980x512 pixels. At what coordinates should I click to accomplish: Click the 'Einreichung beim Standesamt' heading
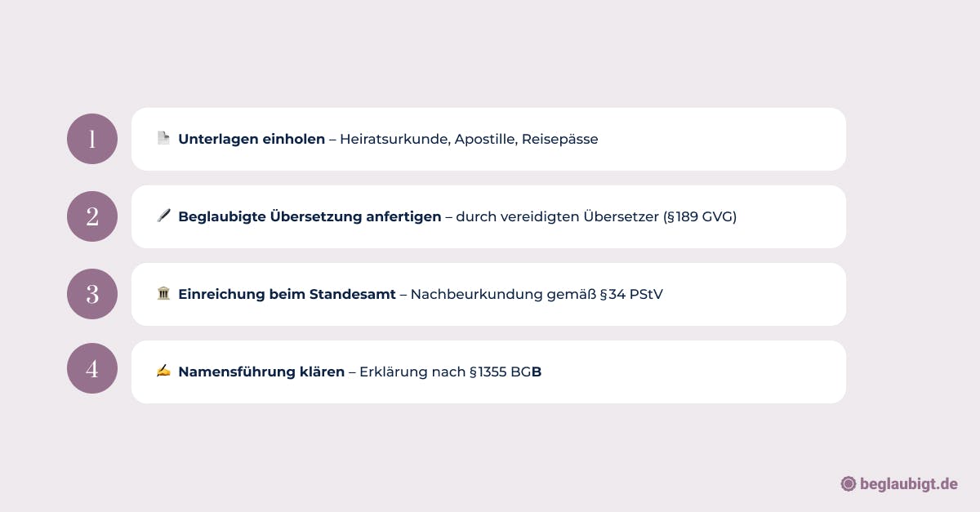(287, 294)
